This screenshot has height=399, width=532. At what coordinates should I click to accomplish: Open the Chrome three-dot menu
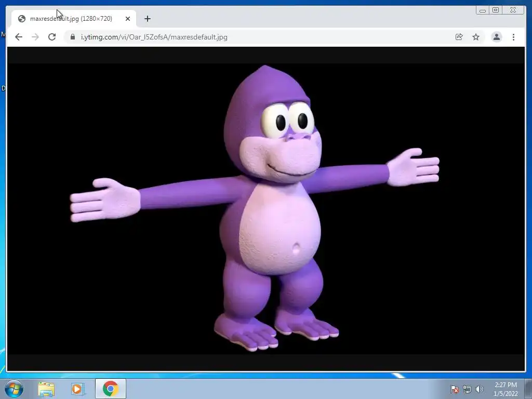(x=513, y=37)
